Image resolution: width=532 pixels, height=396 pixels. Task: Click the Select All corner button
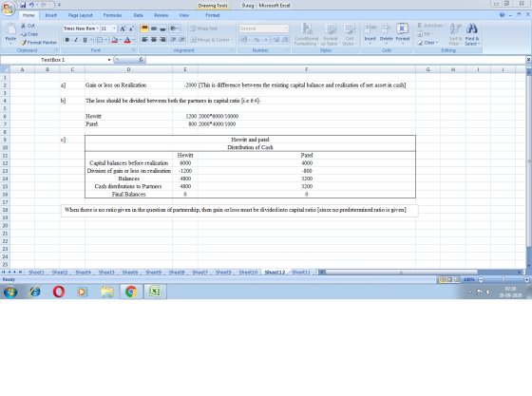tap(5, 69)
